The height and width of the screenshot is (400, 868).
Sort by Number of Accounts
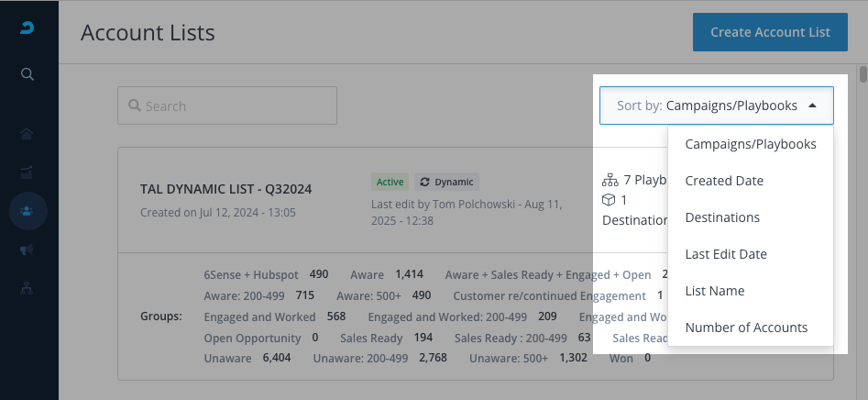coord(746,328)
